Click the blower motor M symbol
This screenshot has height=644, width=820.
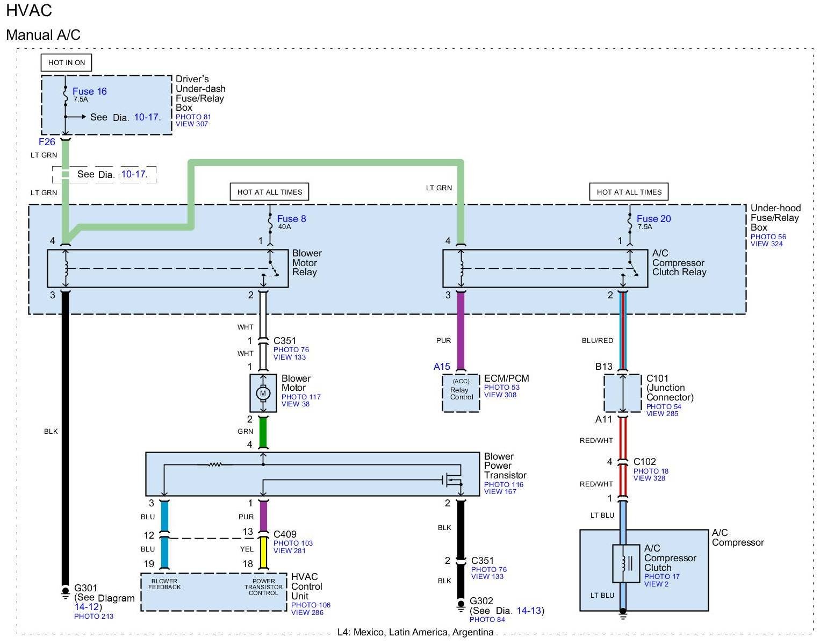[x=263, y=393]
